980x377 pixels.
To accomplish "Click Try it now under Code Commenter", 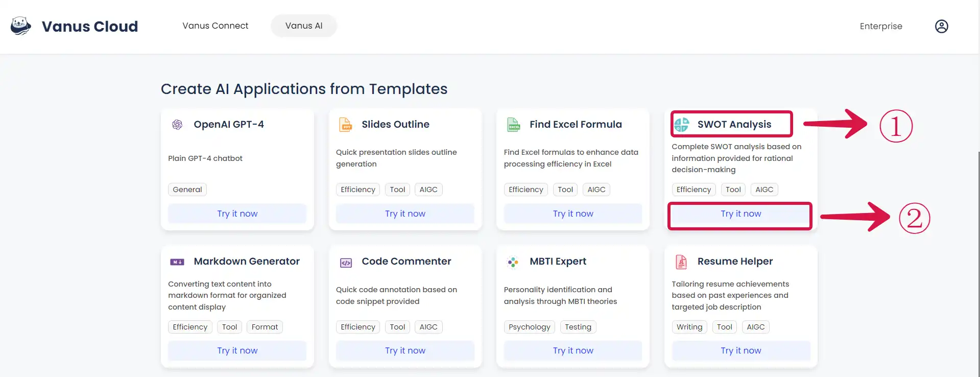I will coord(405,350).
